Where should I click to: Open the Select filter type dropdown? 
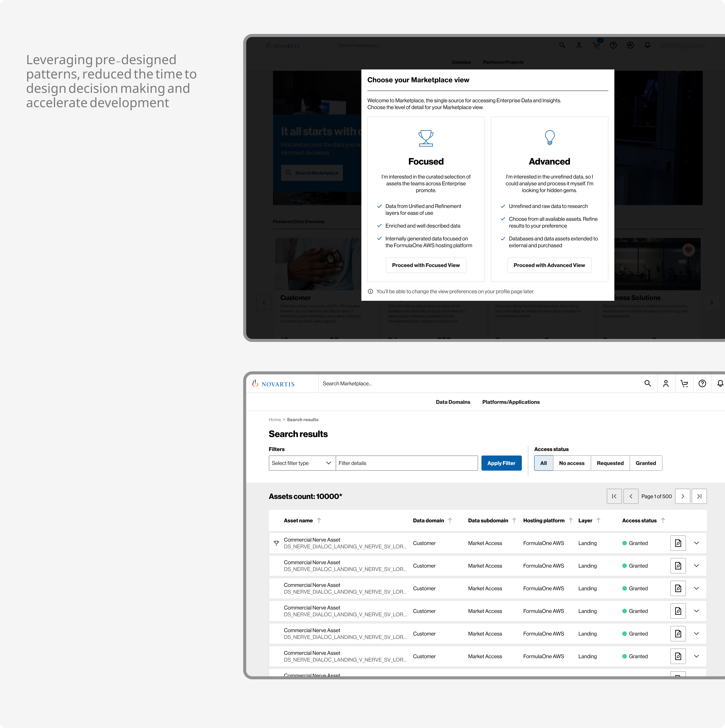point(302,463)
